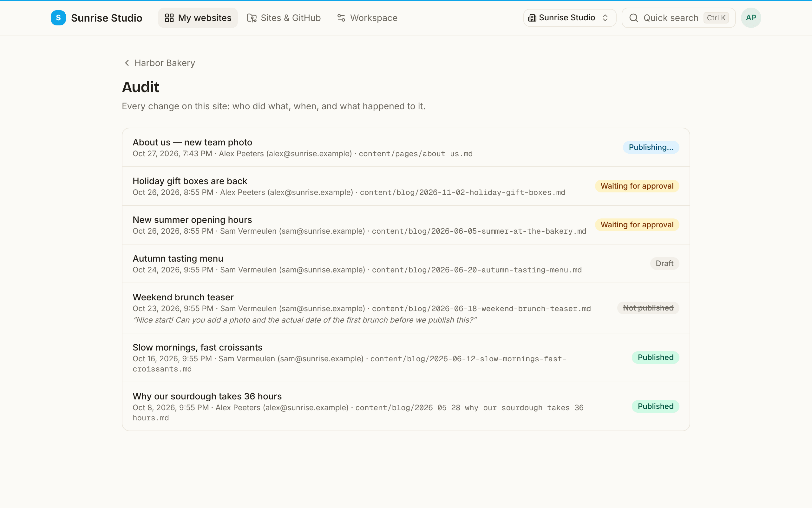Click the holiday-gift-boxes.md file path

pos(462,192)
